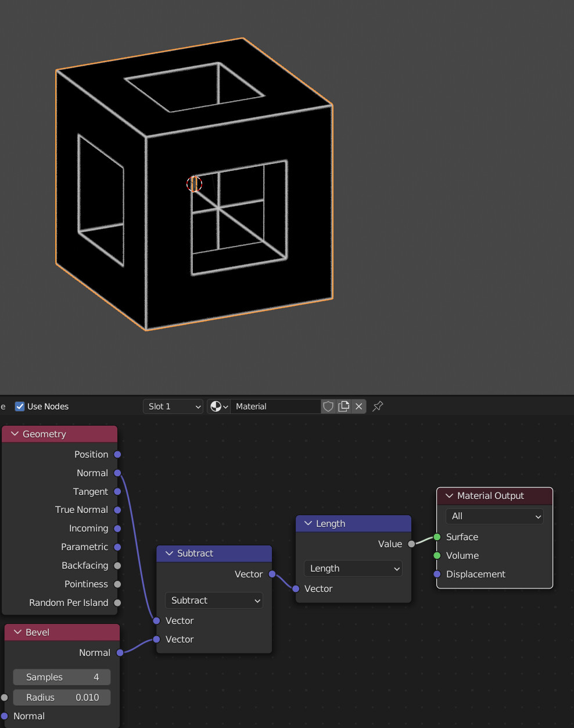Viewport: 574px width, 728px height.
Task: Click the Material name field
Action: pos(276,406)
